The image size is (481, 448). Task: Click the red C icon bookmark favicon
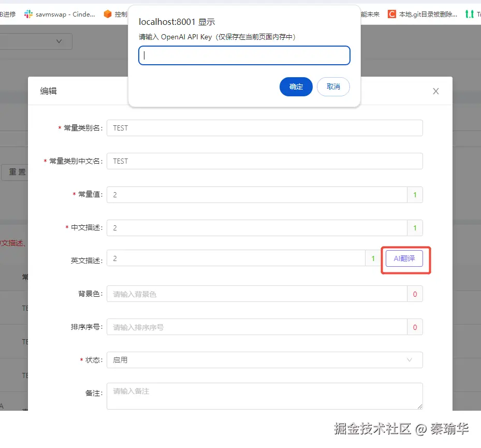click(x=392, y=14)
